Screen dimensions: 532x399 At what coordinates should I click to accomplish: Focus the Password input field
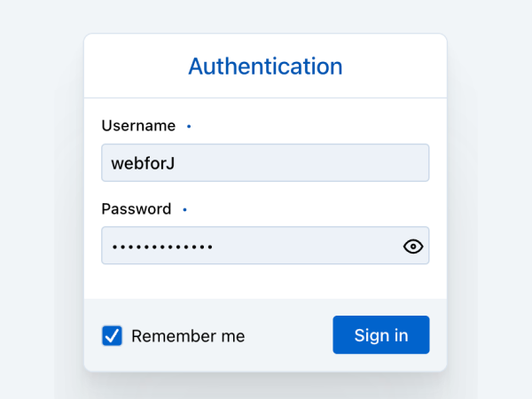tap(248, 246)
